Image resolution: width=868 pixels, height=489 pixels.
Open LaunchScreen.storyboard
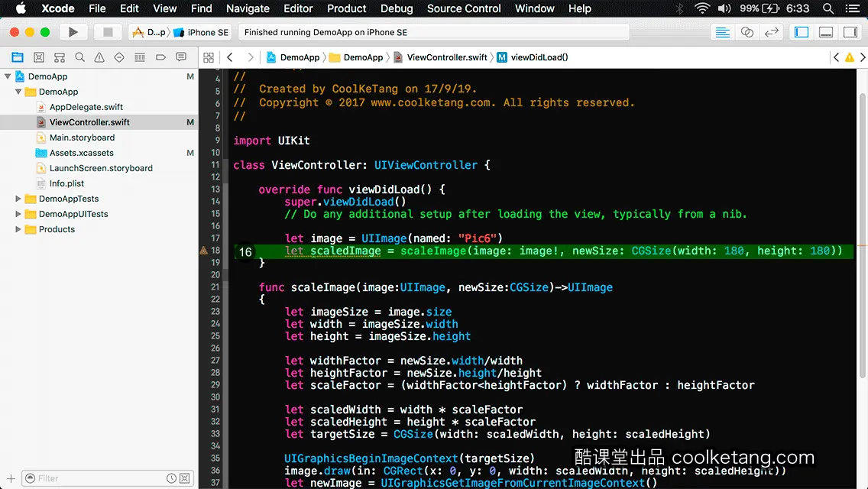pos(101,168)
